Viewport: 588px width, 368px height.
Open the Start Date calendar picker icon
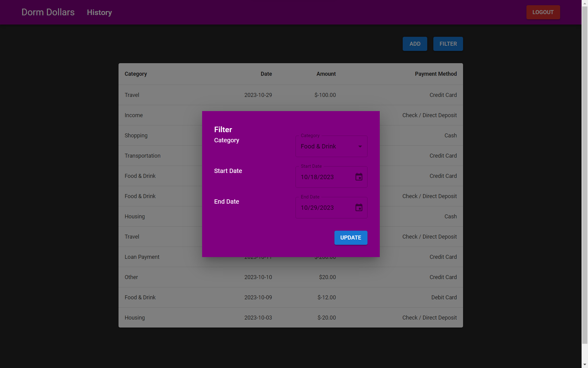coord(359,177)
